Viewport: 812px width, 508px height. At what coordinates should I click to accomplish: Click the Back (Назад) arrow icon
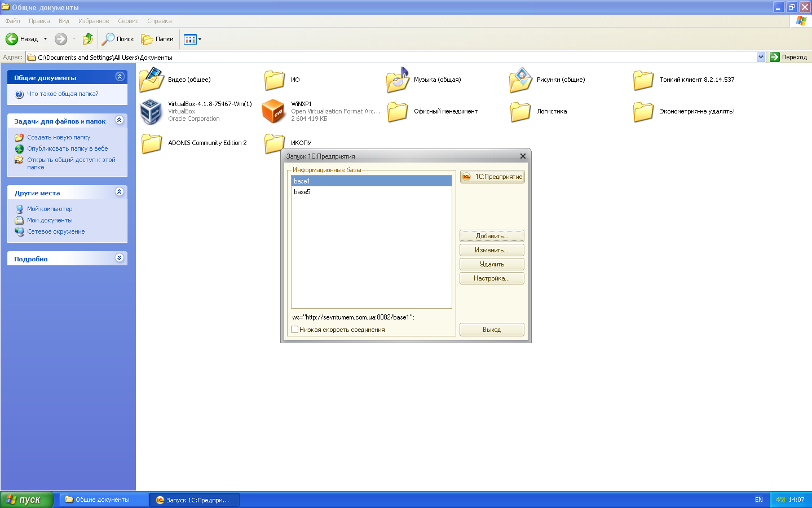[x=12, y=39]
